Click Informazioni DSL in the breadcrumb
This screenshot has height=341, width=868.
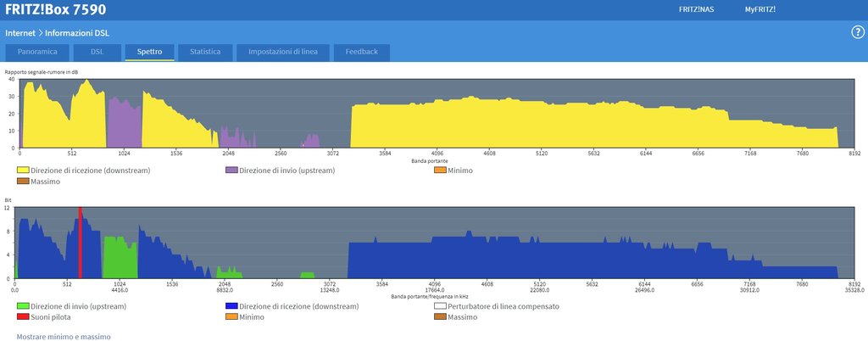coord(77,33)
